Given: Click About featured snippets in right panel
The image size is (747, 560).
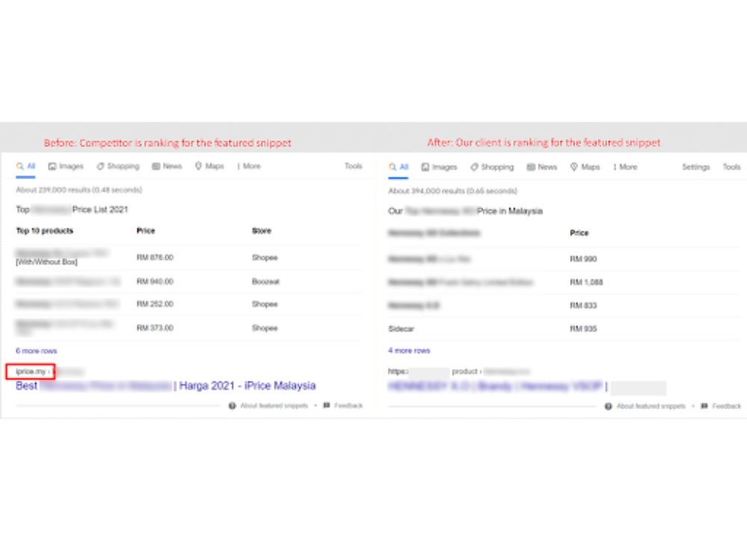Looking at the screenshot, I should click(x=651, y=406).
